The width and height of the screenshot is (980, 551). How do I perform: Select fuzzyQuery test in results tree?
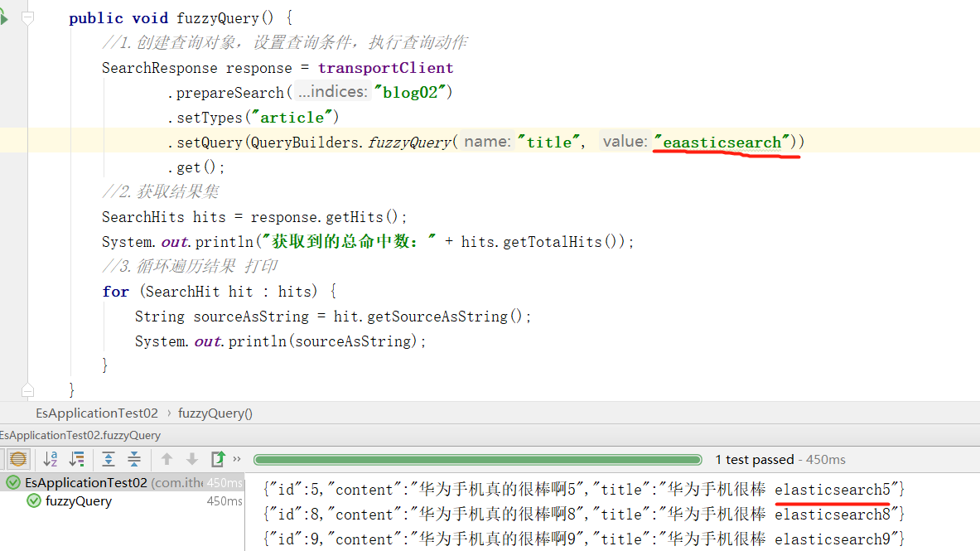[78, 501]
